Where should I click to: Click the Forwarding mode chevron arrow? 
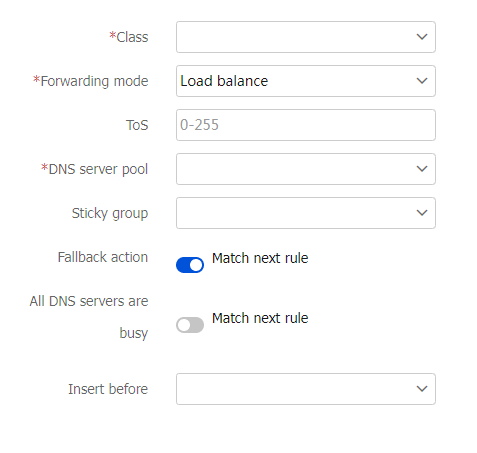(x=422, y=81)
